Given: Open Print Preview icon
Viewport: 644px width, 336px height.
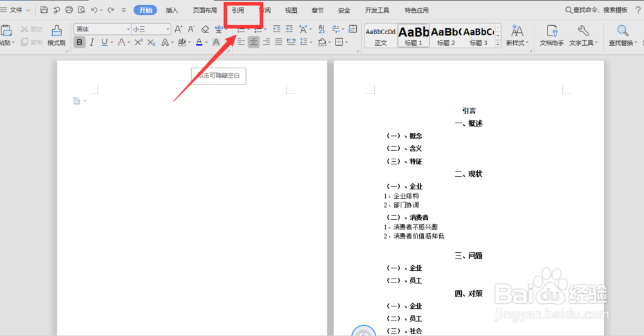Looking at the screenshot, I should point(82,10).
